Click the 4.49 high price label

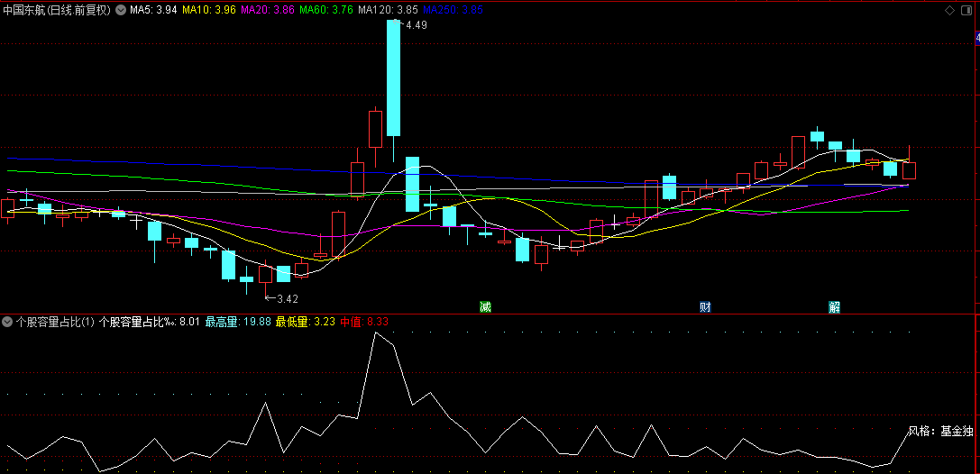tap(417, 25)
